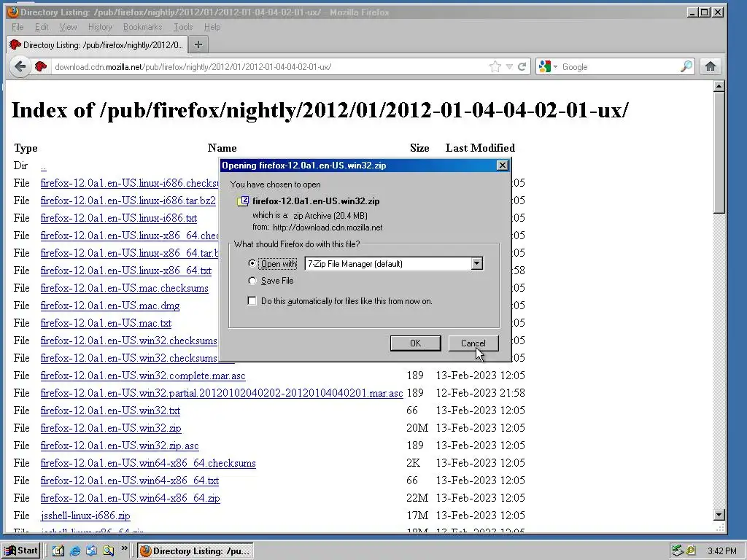Open firefox-12.0a1.en-US.win32.complete.mar.asc link
The width and height of the screenshot is (747, 560).
click(143, 376)
